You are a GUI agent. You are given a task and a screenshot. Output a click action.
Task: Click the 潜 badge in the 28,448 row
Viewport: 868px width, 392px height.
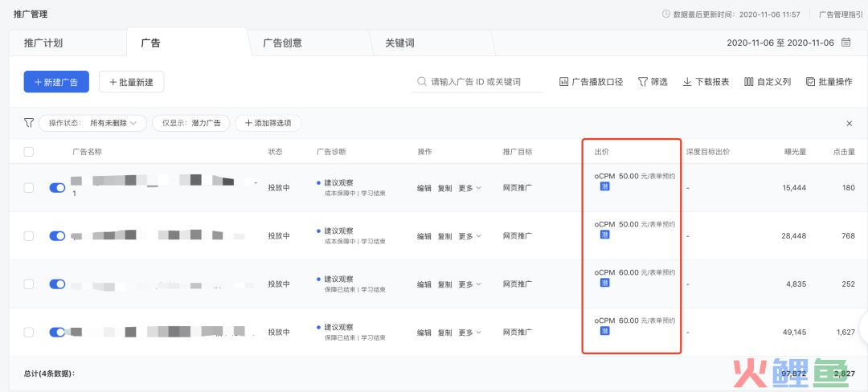coord(605,235)
